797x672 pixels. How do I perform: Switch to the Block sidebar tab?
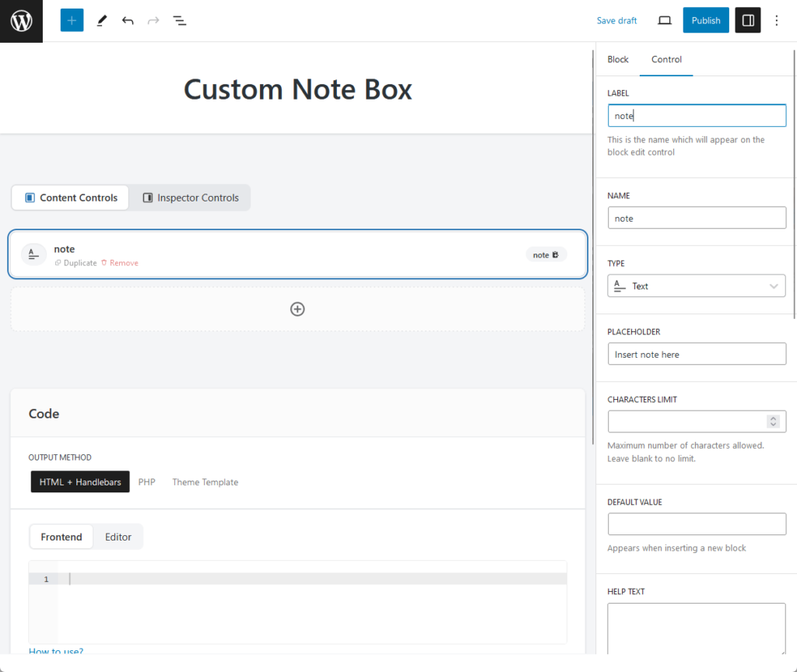pos(617,59)
